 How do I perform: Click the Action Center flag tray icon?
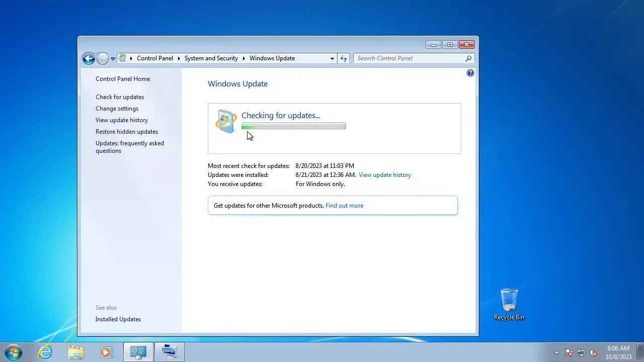569,352
